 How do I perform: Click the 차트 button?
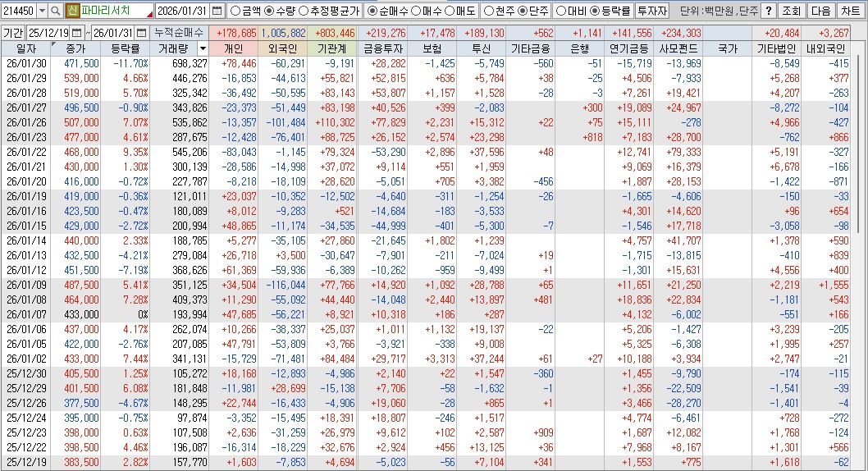click(x=851, y=11)
